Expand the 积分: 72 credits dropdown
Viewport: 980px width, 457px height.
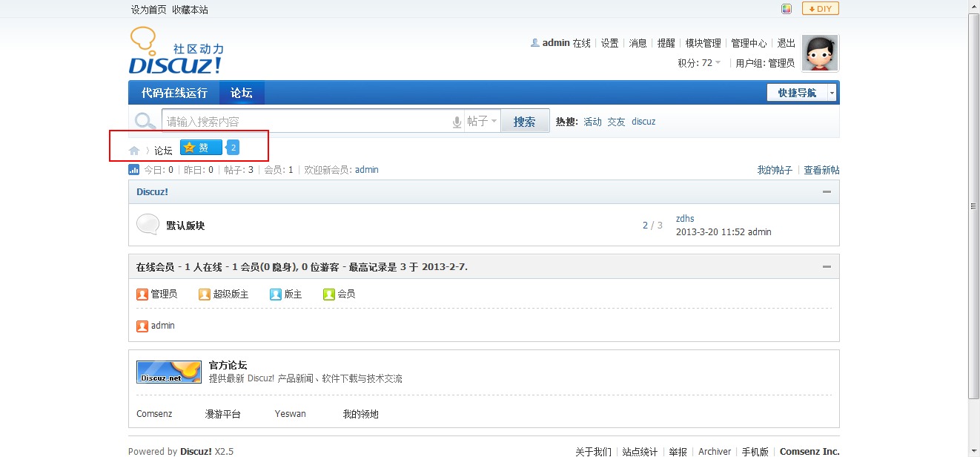[x=699, y=63]
